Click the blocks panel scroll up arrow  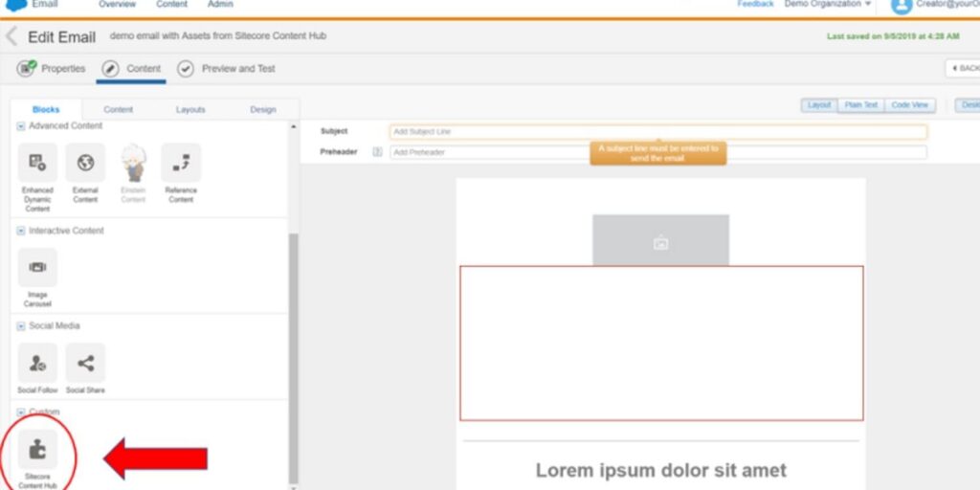[294, 127]
